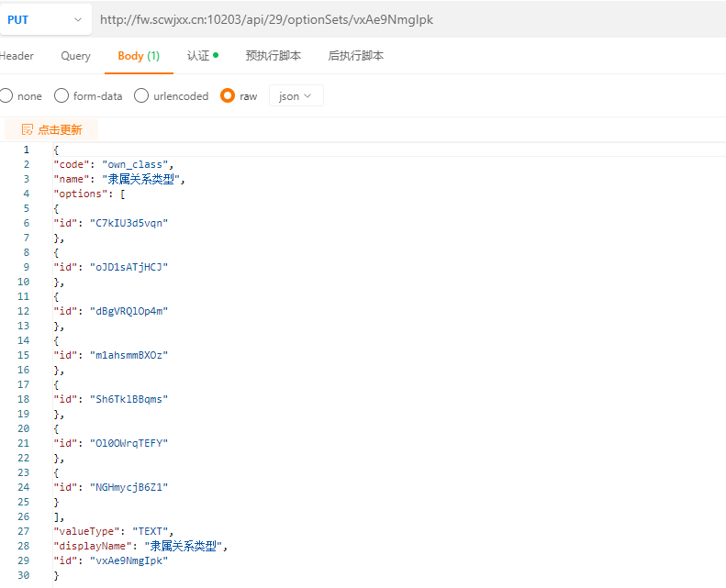Click the icon on 点击更新 button
726x588 pixels.
[x=28, y=129]
